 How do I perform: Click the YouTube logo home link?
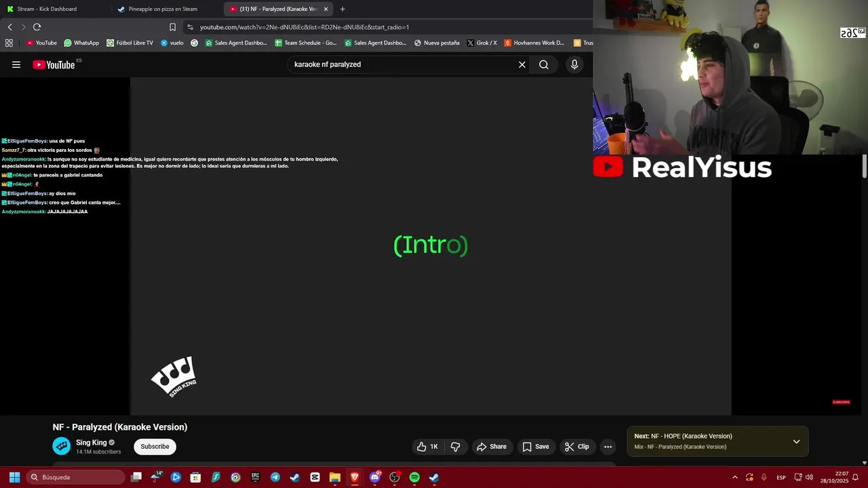(54, 64)
